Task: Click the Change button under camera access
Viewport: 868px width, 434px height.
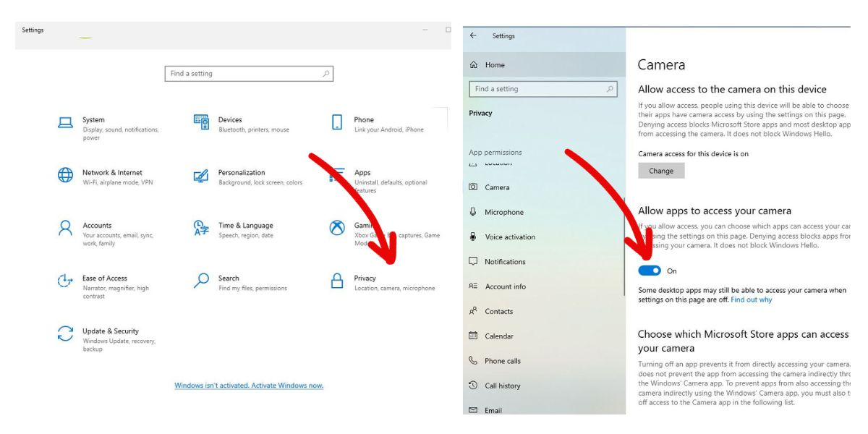Action: click(x=661, y=170)
